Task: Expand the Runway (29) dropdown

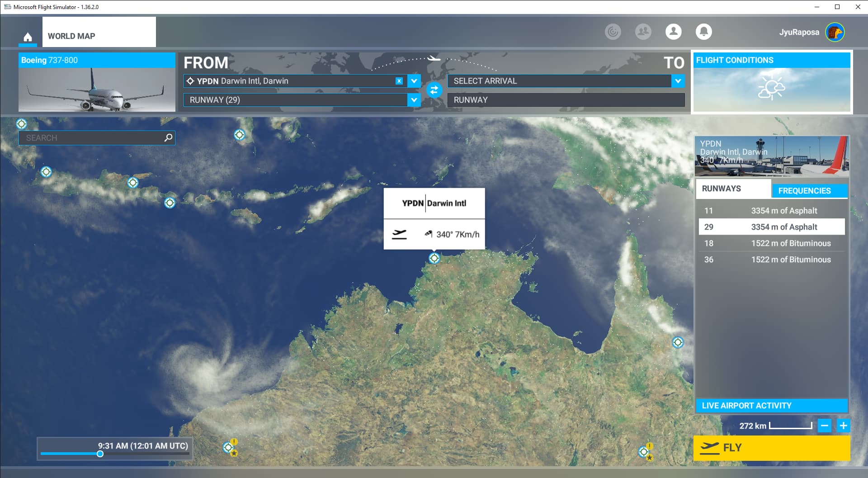Action: (414, 100)
